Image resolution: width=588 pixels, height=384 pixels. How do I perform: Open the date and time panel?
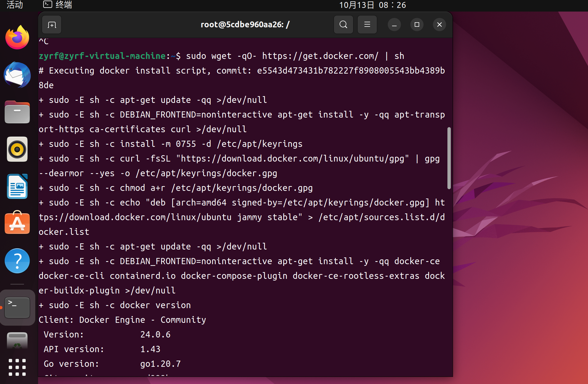point(372,5)
